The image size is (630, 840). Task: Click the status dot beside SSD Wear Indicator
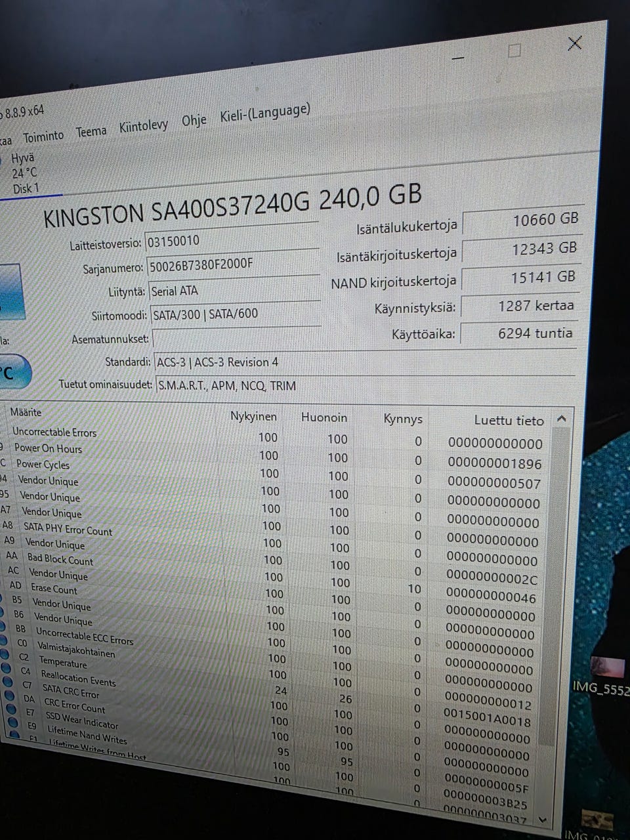(x=12, y=708)
